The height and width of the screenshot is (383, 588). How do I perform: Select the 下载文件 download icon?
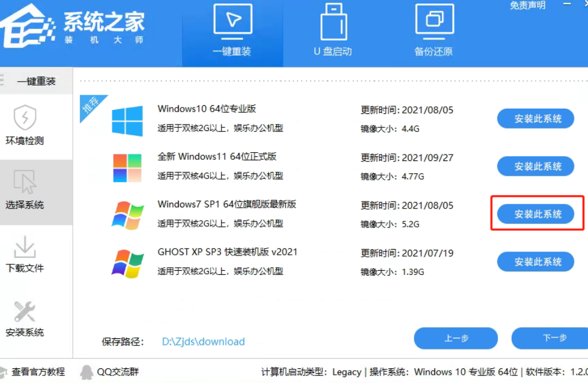(25, 247)
